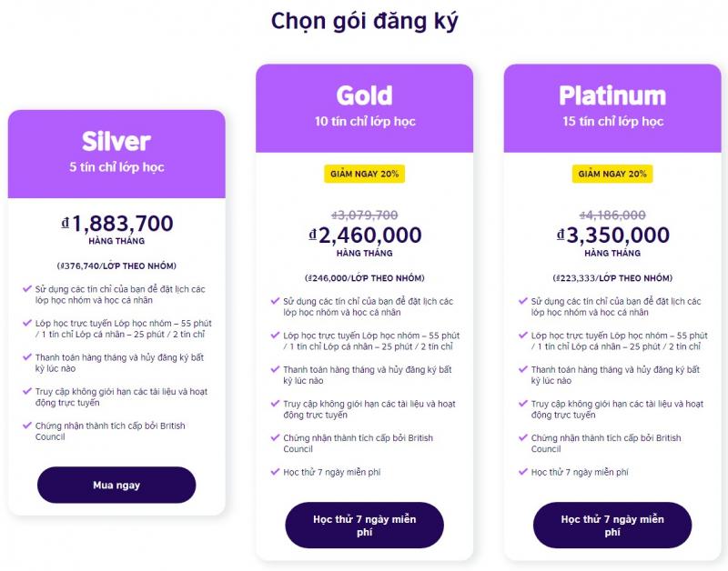Start Platinum plan 7-day free trial button
728x571 pixels.
[x=612, y=525]
